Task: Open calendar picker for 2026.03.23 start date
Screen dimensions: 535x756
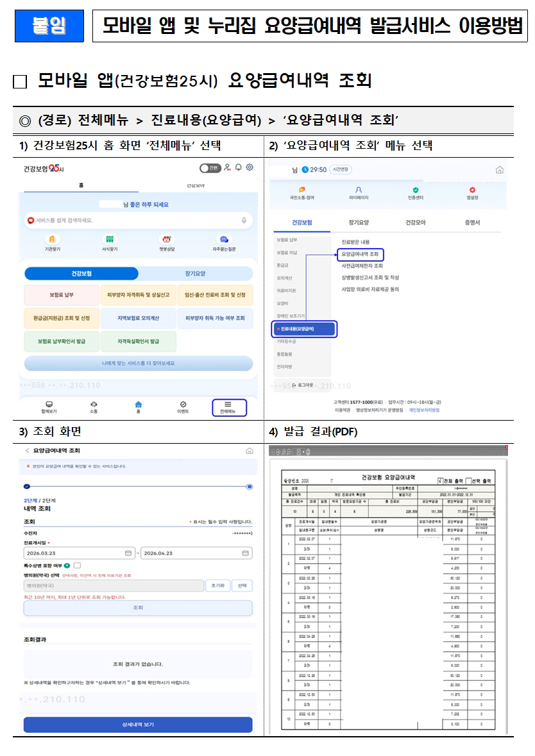Action: (128, 553)
